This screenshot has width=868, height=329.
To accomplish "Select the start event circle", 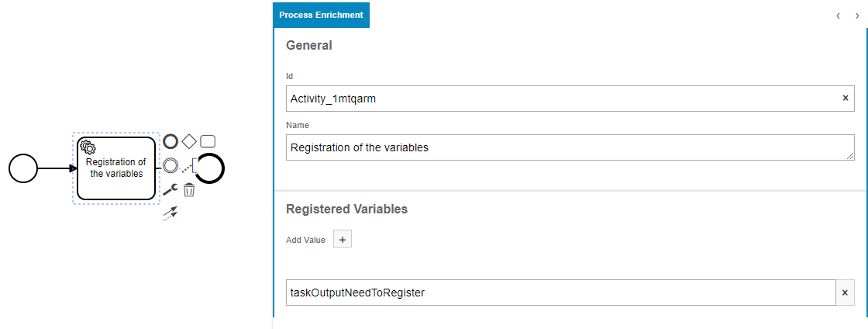I will pos(23,168).
